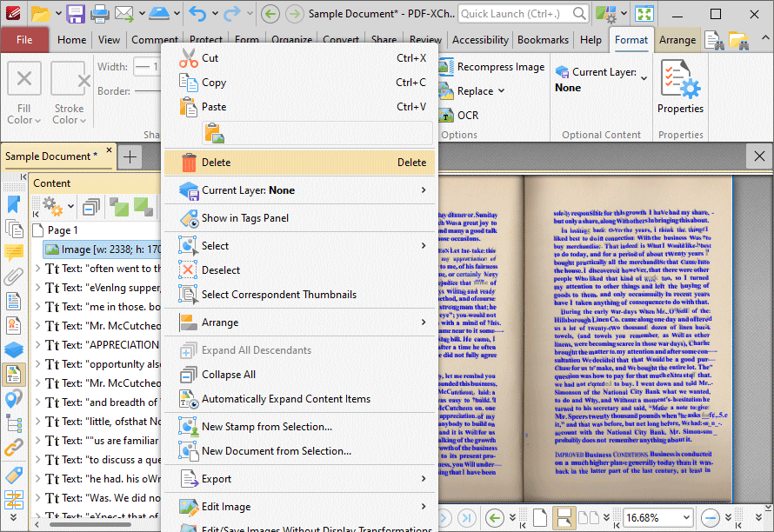Switch to the Arrange tab
Screen dimensions: 774x532
677,40
